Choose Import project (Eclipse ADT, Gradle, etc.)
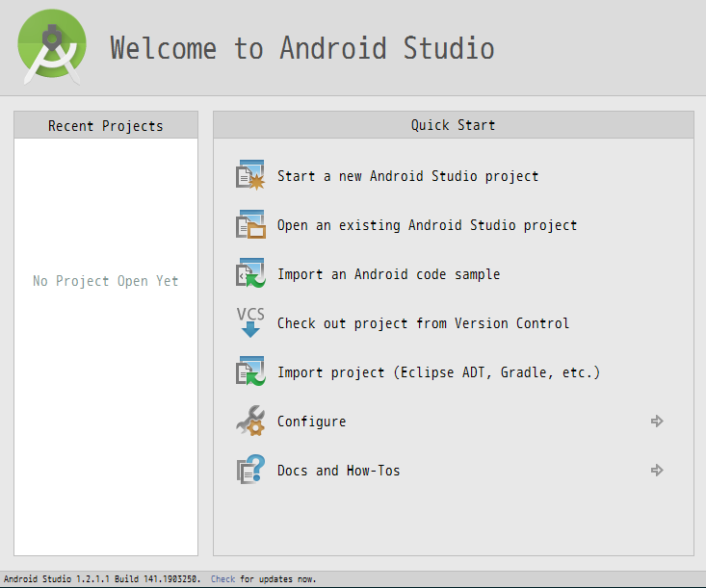Screen dimensions: 706x588 click(438, 372)
